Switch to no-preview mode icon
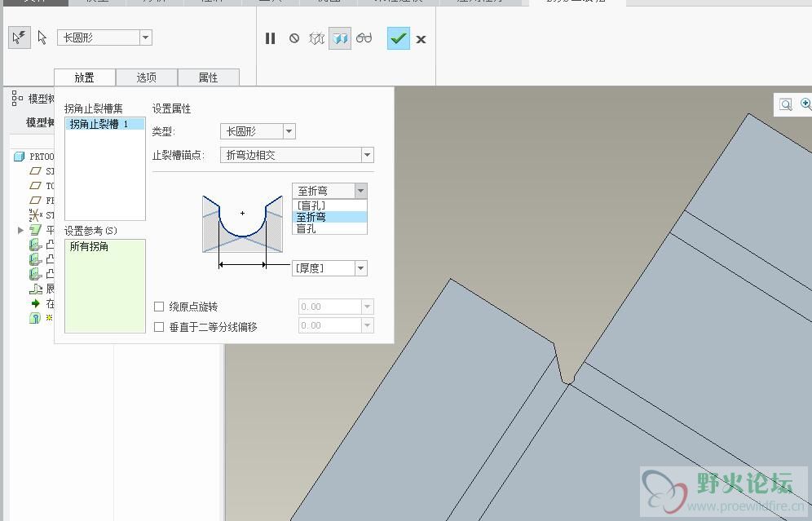 pyautogui.click(x=294, y=38)
